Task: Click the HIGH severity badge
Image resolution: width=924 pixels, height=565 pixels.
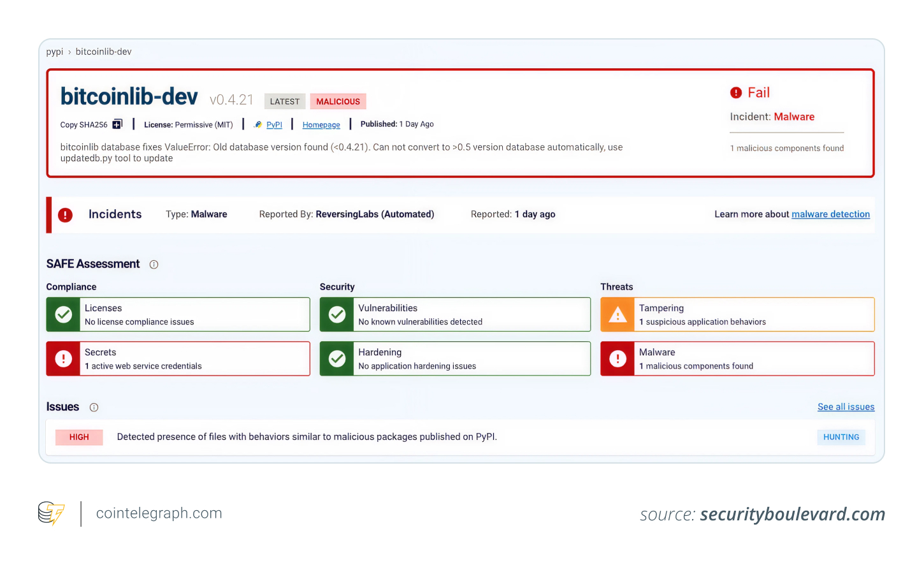Action: pos(78,437)
